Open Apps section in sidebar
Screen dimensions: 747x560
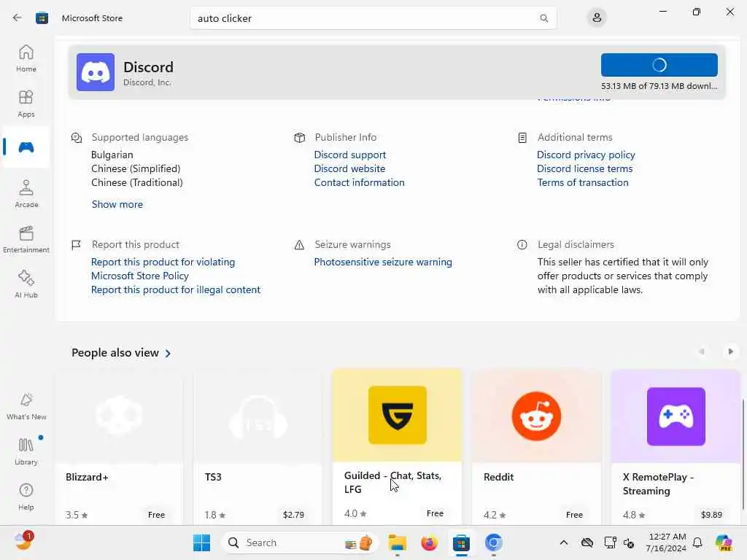(26, 104)
